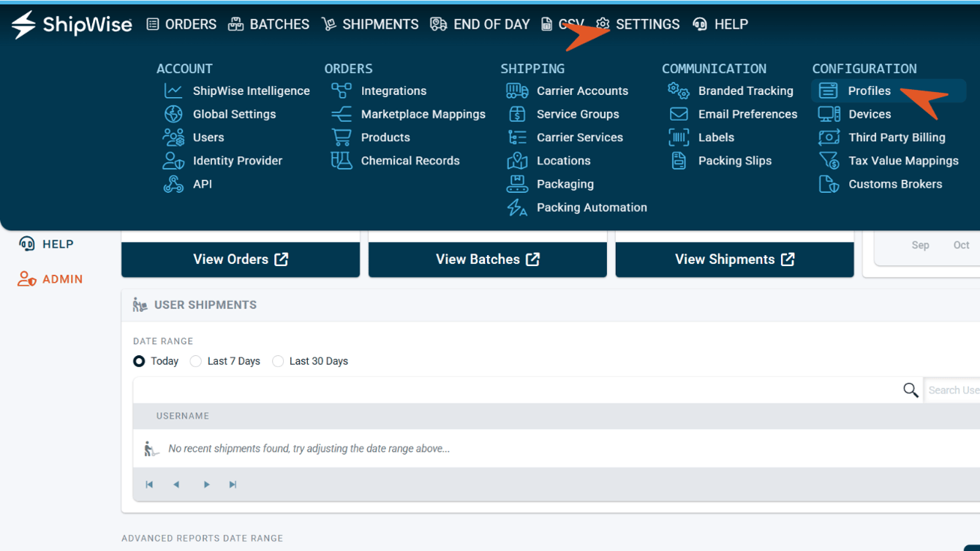Click the Branded Tracking gears icon
Image resolution: width=980 pixels, height=551 pixels.
click(x=679, y=91)
